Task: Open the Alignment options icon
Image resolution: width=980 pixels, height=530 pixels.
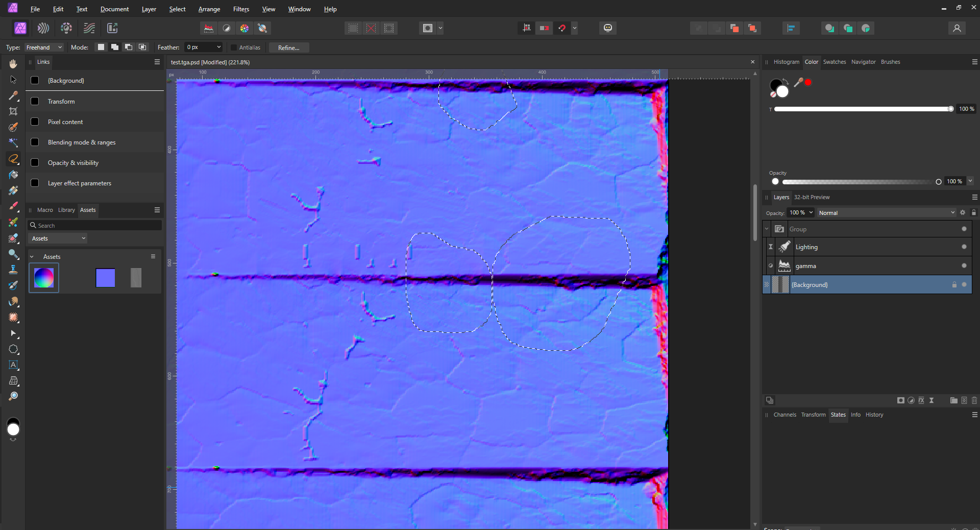Action: click(x=791, y=28)
